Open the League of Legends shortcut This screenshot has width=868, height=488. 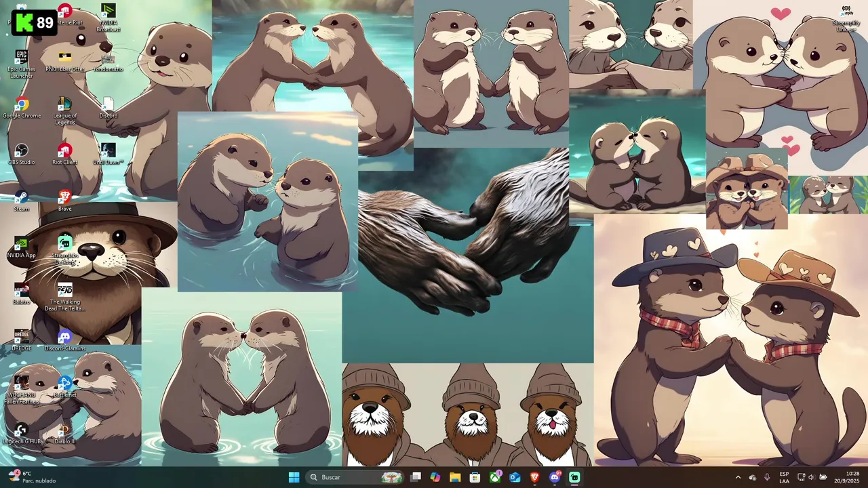64,111
